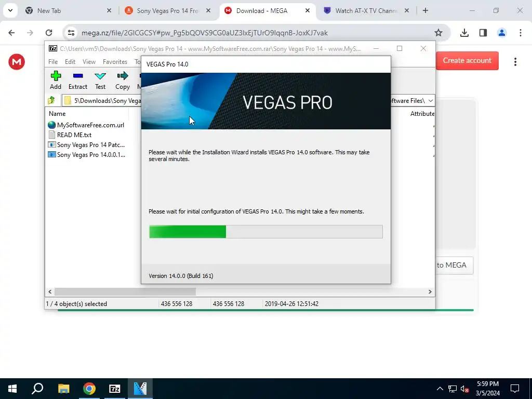532x399 pixels.
Task: Open the clock showing 5:59 PM
Action: (x=487, y=389)
